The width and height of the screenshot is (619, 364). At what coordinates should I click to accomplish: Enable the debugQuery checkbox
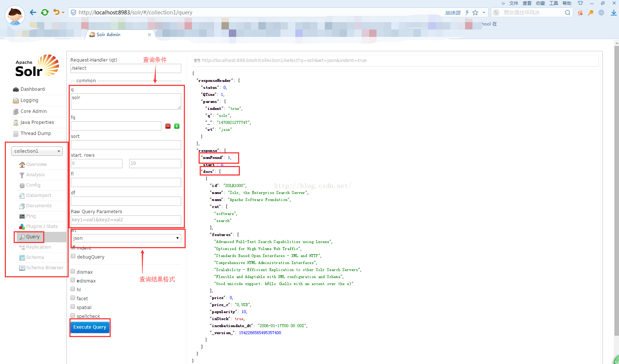coord(73,256)
